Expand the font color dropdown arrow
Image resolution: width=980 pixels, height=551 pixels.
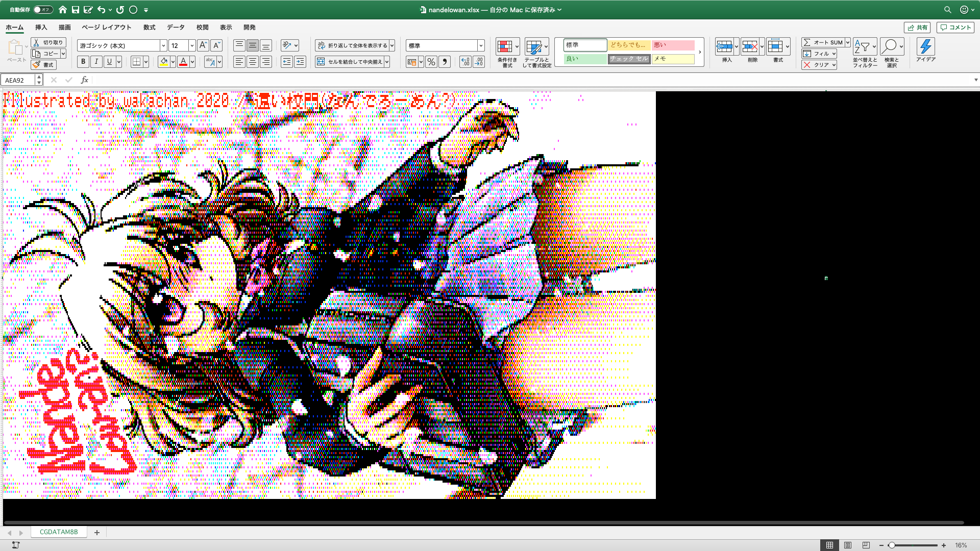tap(192, 62)
